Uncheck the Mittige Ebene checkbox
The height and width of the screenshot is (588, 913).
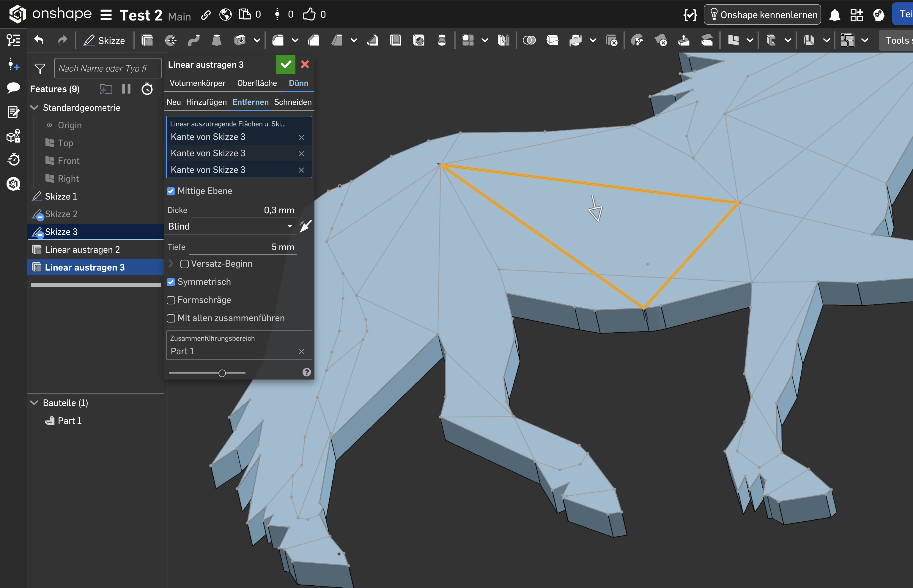[x=171, y=191]
